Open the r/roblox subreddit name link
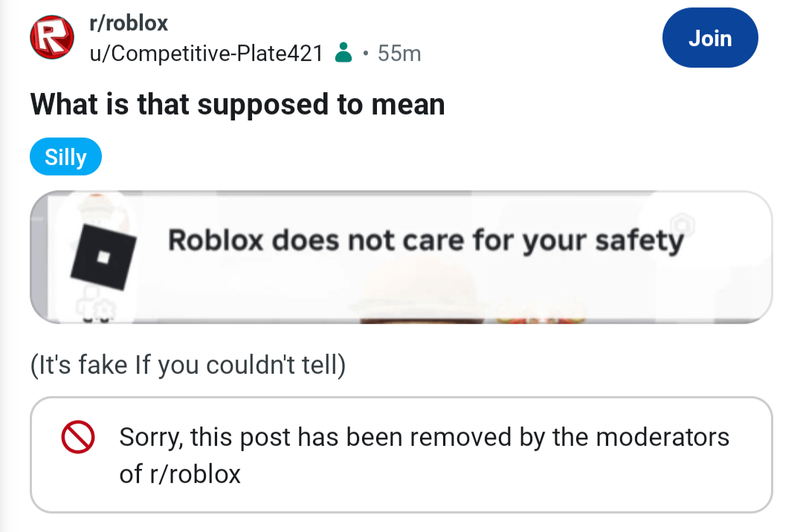803x532 pixels. click(x=128, y=23)
